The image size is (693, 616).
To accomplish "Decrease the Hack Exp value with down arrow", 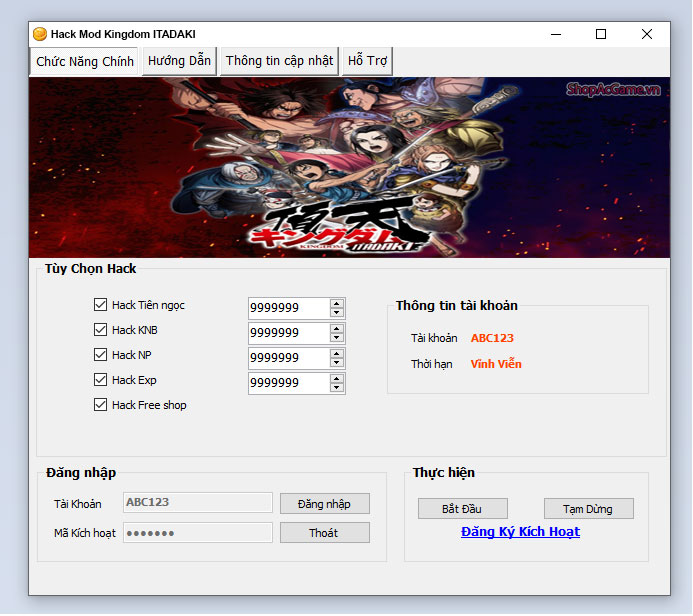I will (337, 388).
